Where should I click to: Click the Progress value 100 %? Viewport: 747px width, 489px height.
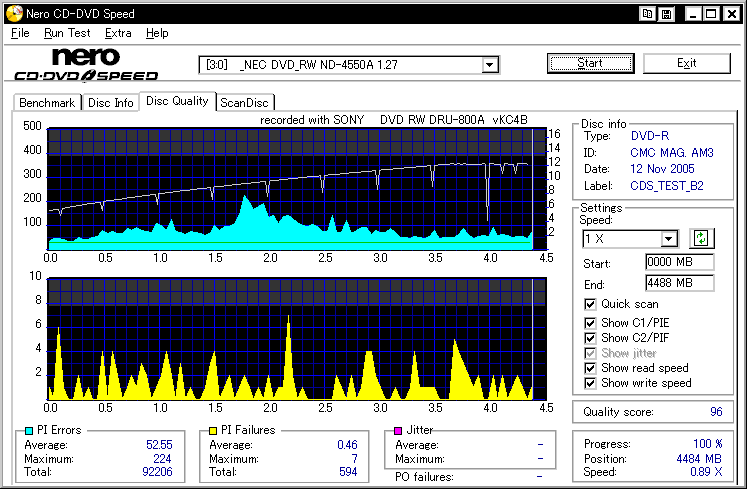pyautogui.click(x=707, y=444)
